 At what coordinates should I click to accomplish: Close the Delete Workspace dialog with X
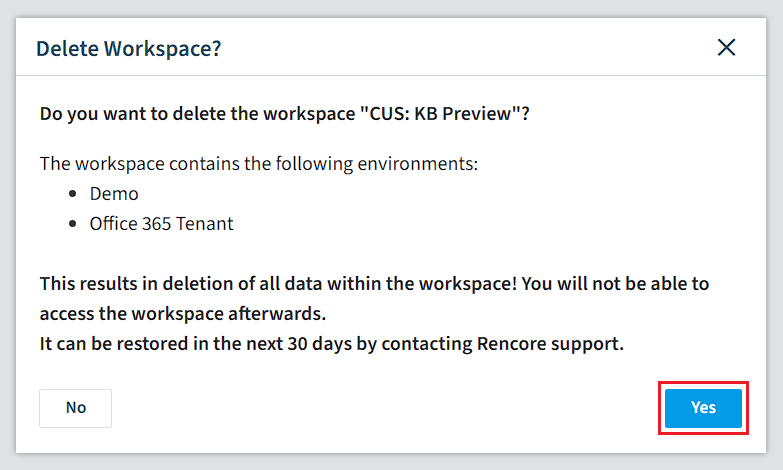tap(726, 48)
